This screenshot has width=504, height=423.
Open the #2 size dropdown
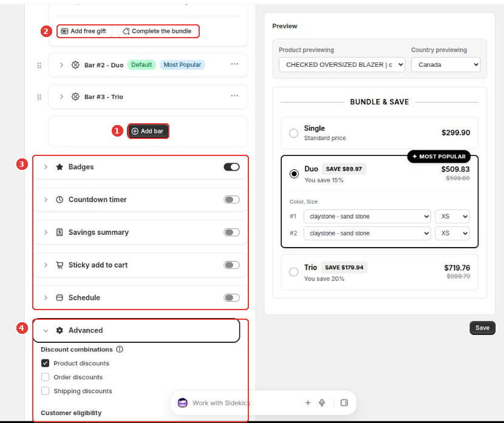point(452,233)
